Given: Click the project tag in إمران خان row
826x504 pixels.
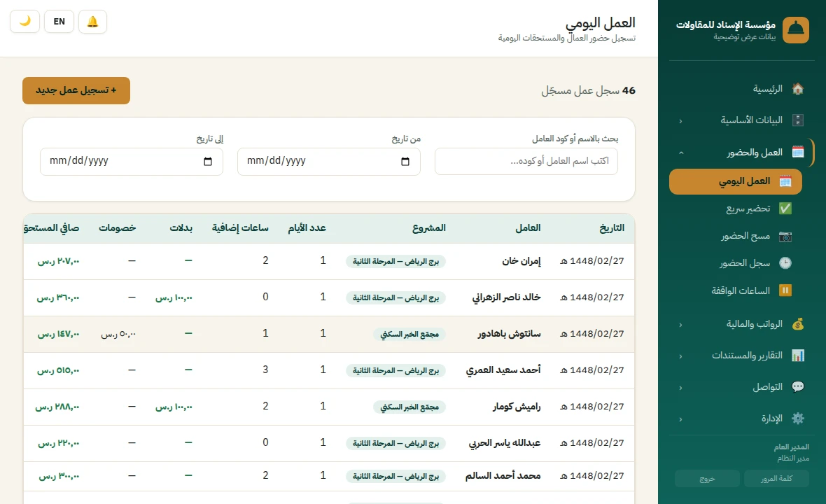Looking at the screenshot, I should [x=395, y=262].
